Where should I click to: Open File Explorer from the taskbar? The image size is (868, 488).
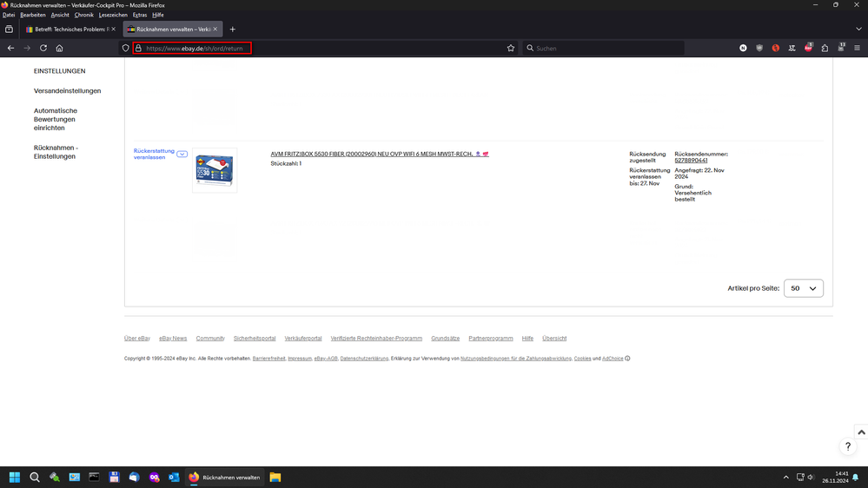275,478
